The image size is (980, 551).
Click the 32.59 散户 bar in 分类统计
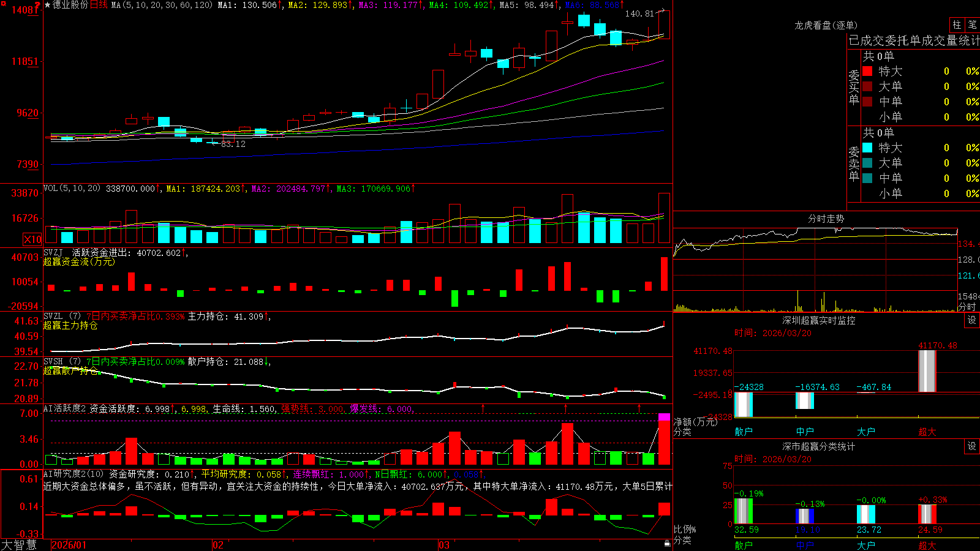click(x=744, y=511)
